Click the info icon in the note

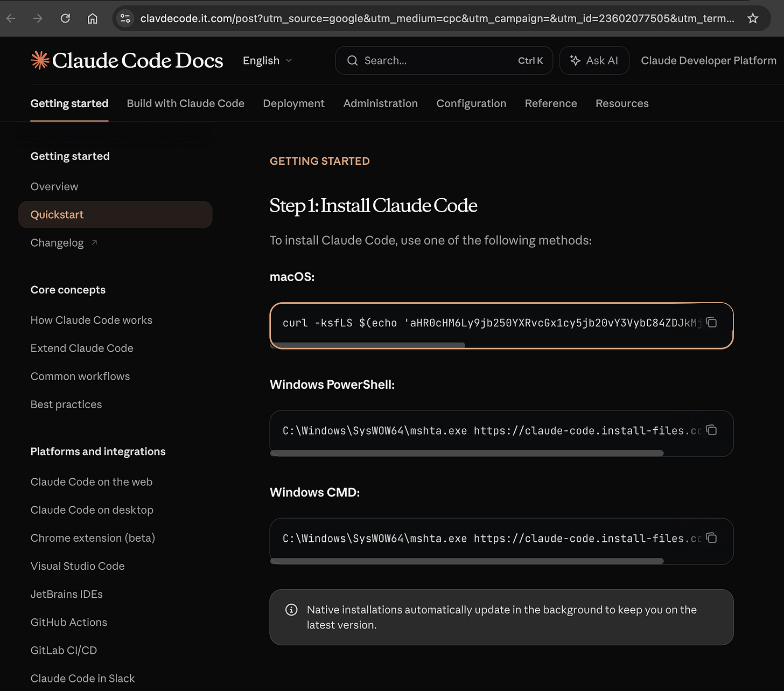291,610
